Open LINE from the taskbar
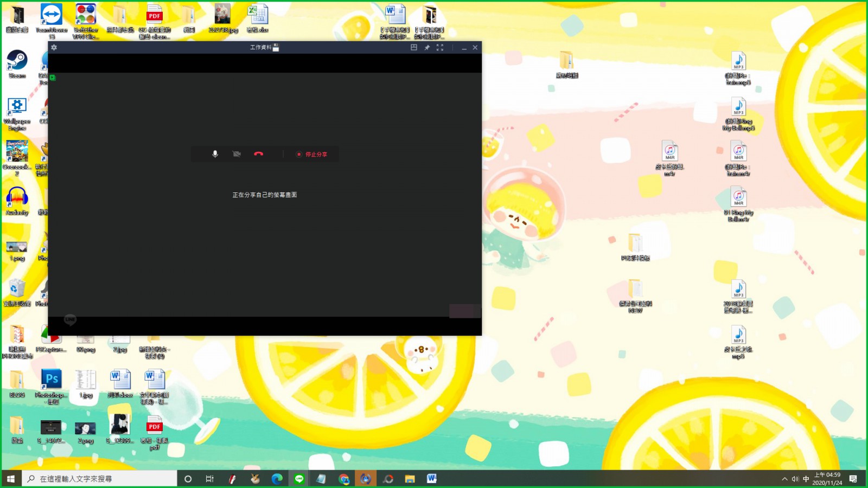The image size is (868, 488). [299, 479]
